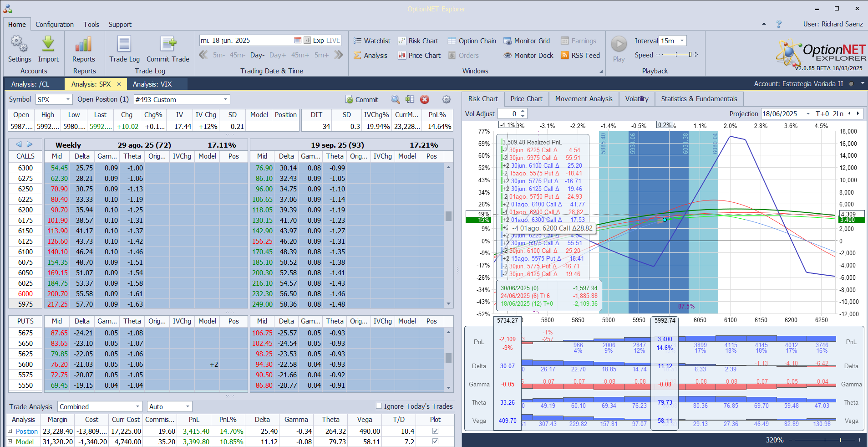Toggle the Exp option beside the date

pyautogui.click(x=318, y=41)
